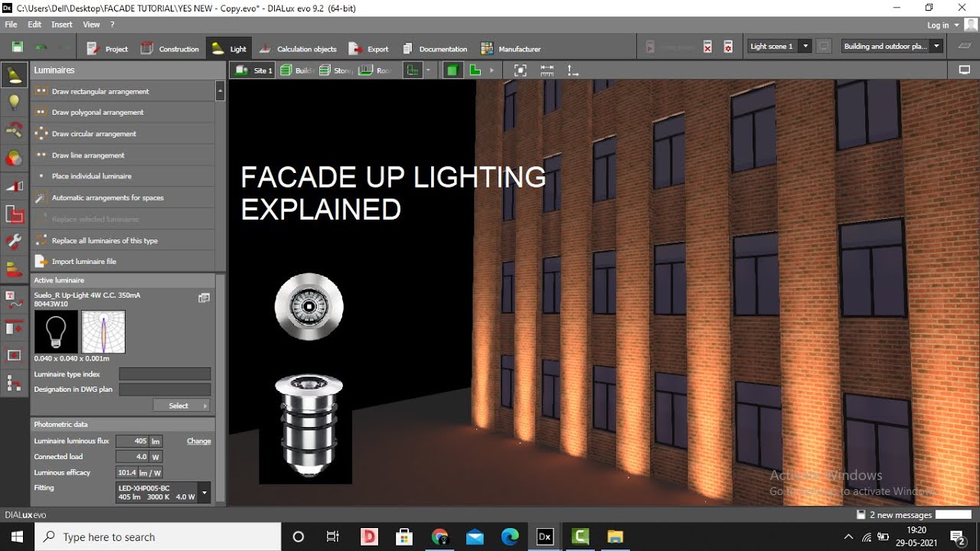980x551 pixels.
Task: Click the Change link beside luminous flux
Action: (199, 441)
